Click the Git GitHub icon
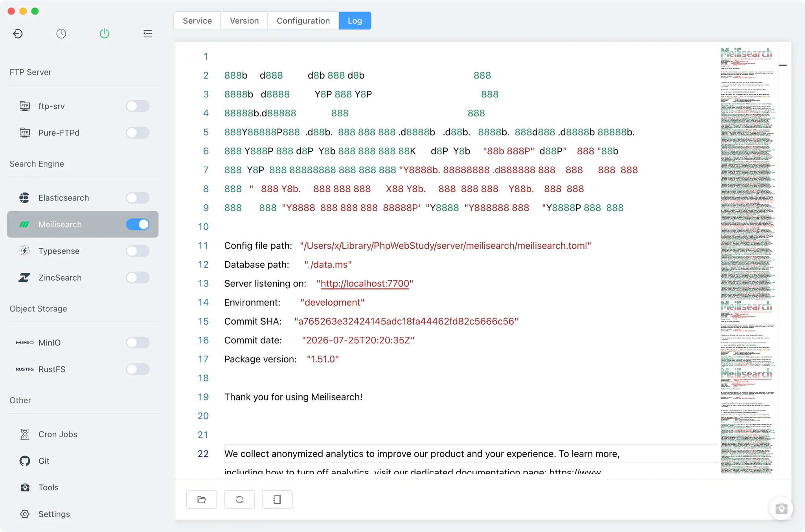This screenshot has height=532, width=805. pyautogui.click(x=25, y=461)
